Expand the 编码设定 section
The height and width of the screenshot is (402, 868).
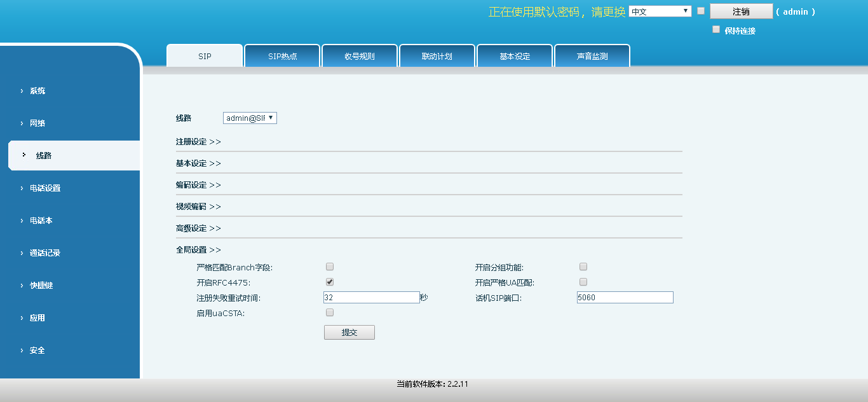(x=198, y=185)
